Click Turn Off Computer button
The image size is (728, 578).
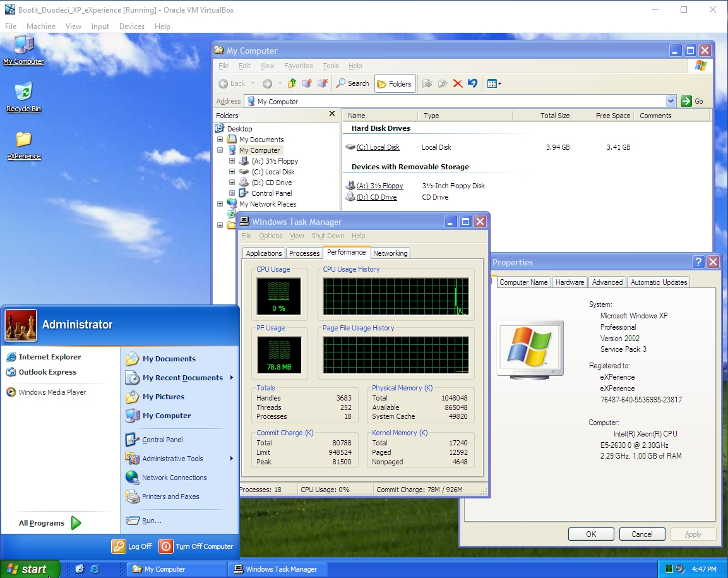196,546
